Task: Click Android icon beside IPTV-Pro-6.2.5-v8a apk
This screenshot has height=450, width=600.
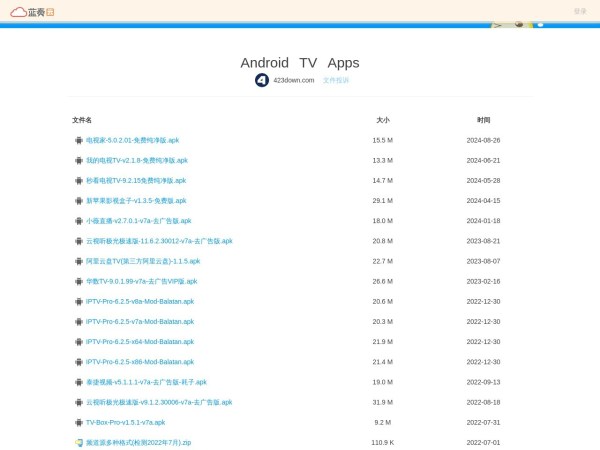Action: pos(79,301)
